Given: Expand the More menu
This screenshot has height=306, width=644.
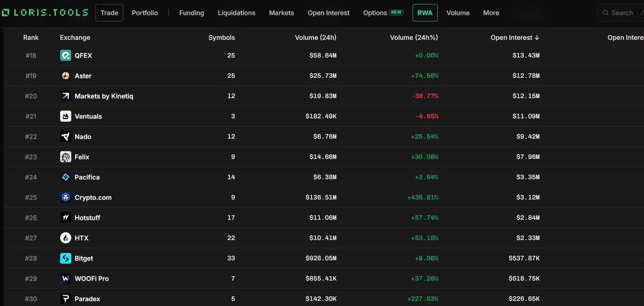Looking at the screenshot, I should point(491,13).
